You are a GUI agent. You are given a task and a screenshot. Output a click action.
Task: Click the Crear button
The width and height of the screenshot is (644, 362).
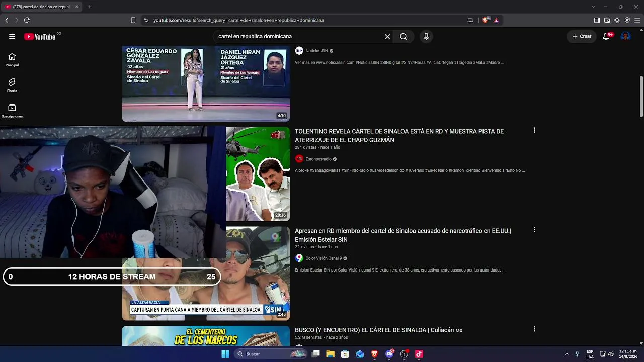[582, 37]
